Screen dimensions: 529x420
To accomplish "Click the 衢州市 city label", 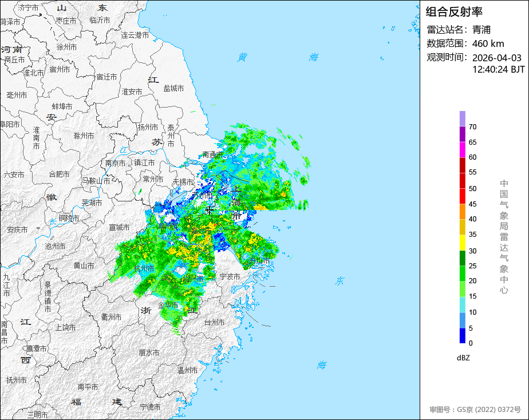I will click(111, 317).
